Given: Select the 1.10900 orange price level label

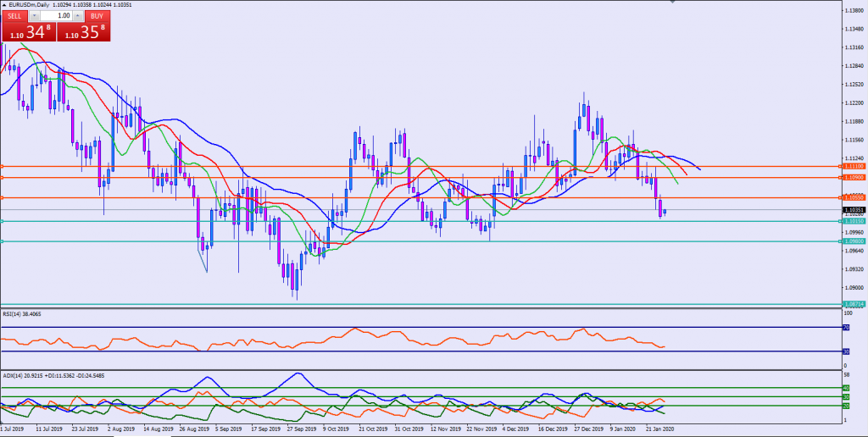Looking at the screenshot, I should pyautogui.click(x=854, y=178).
